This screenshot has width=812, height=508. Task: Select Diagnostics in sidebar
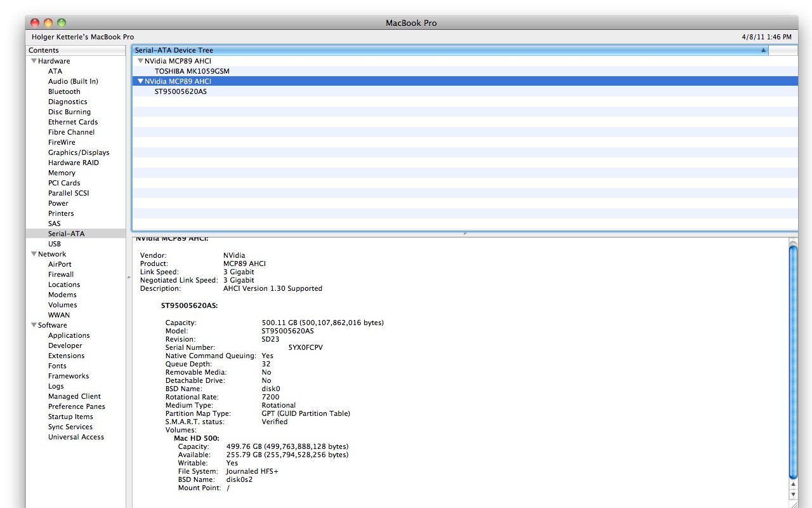point(68,102)
